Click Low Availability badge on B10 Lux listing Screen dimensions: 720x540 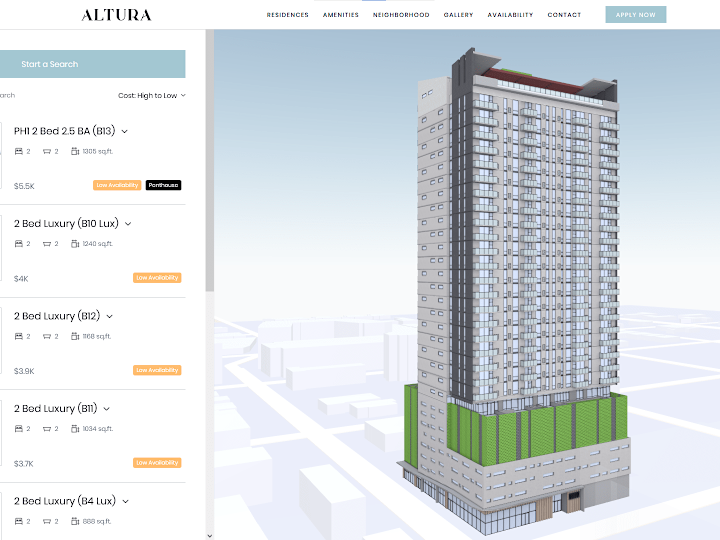point(157,278)
